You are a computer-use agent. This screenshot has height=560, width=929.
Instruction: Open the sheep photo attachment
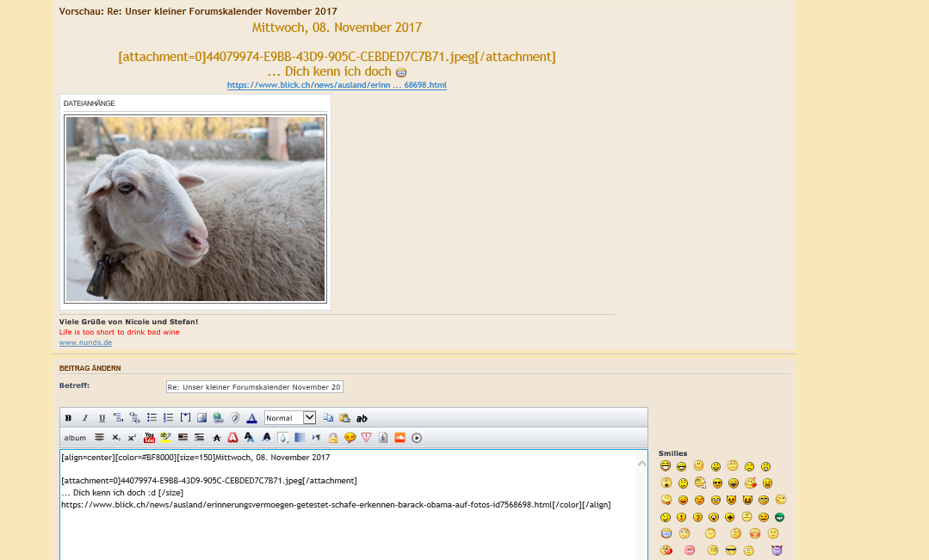coord(195,209)
